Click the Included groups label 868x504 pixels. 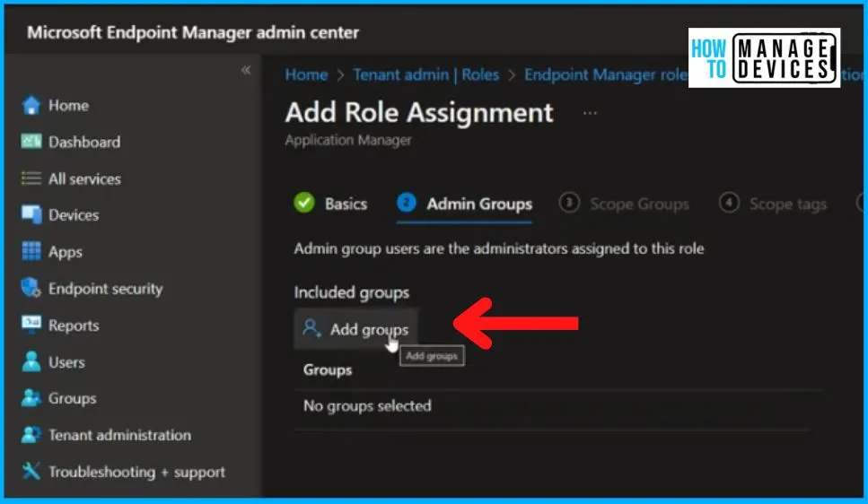[x=352, y=292]
